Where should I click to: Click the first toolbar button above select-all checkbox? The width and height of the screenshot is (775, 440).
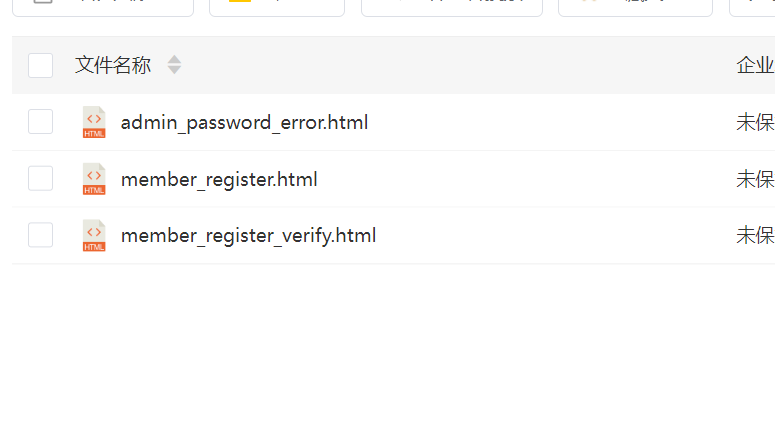103,7
